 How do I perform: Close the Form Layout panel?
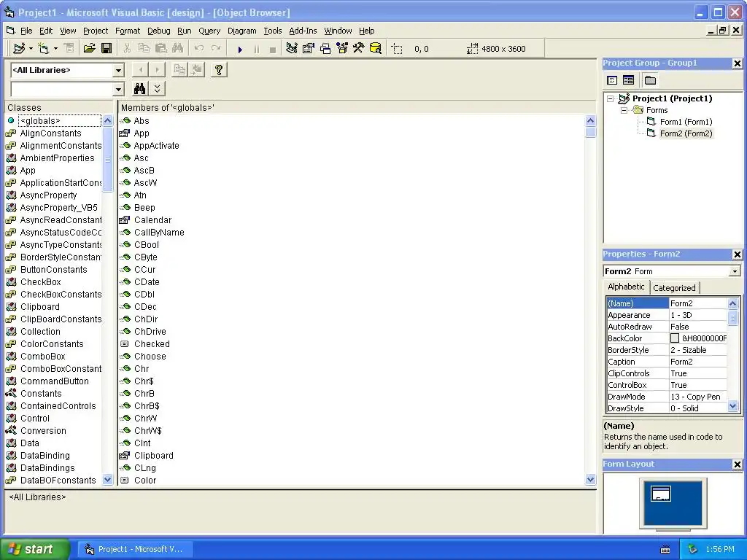click(x=737, y=464)
